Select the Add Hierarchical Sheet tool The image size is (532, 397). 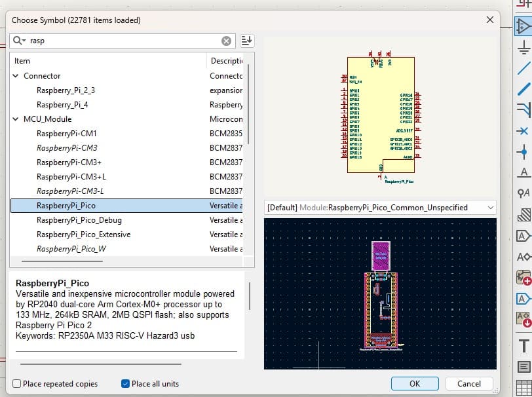click(x=523, y=278)
